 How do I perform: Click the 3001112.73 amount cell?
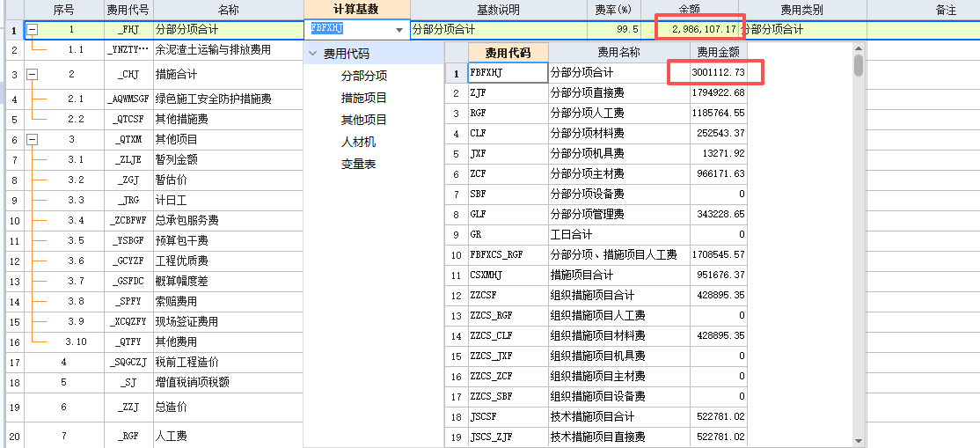pos(718,72)
